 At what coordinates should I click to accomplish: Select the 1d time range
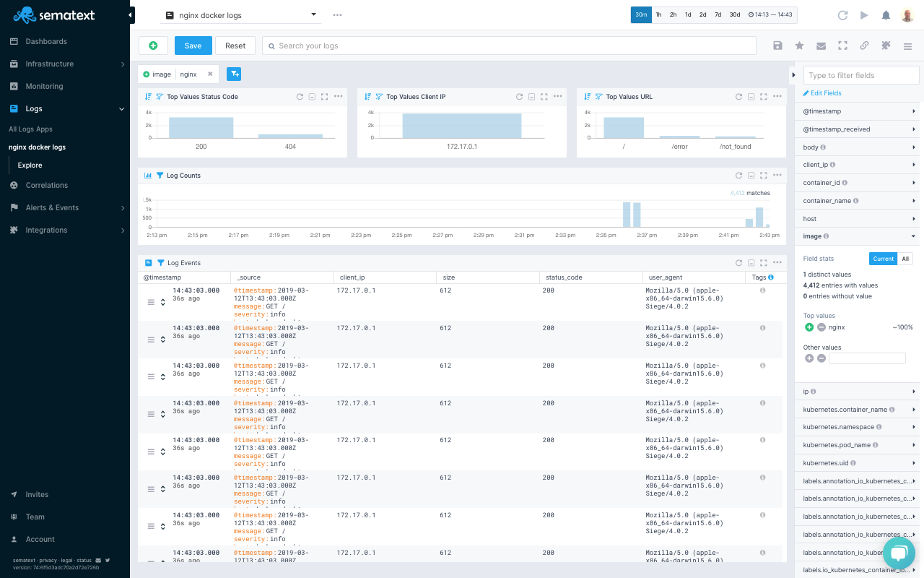pyautogui.click(x=688, y=14)
